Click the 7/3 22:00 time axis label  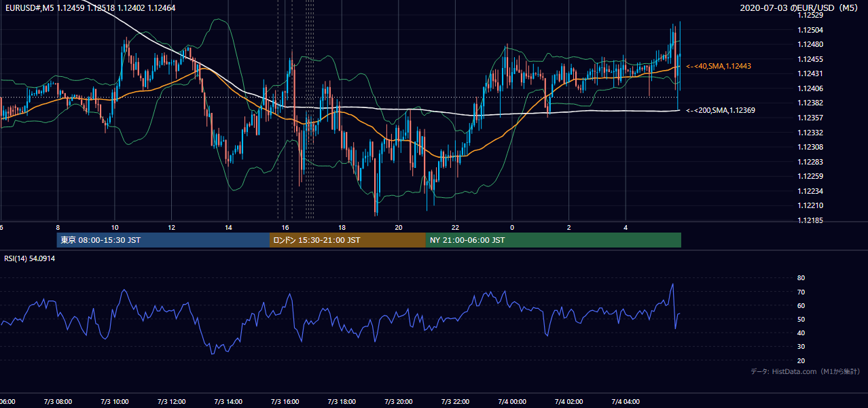pyautogui.click(x=456, y=402)
